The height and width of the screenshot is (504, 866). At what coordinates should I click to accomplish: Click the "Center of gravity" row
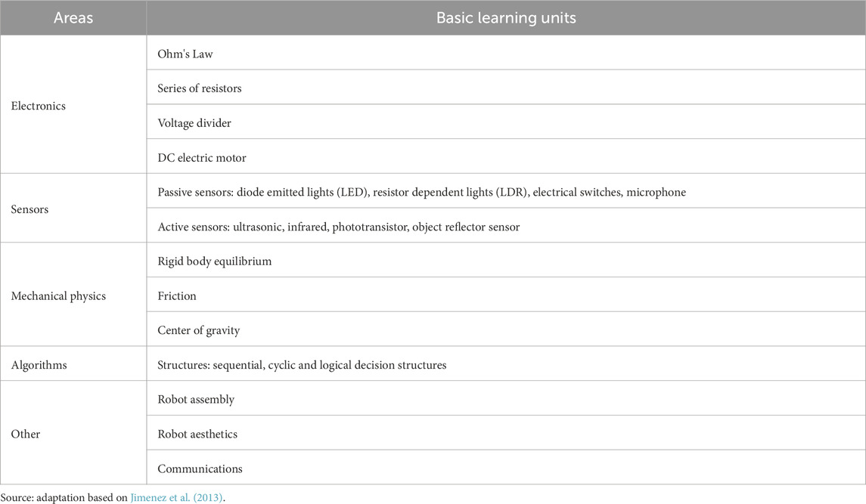(199, 331)
